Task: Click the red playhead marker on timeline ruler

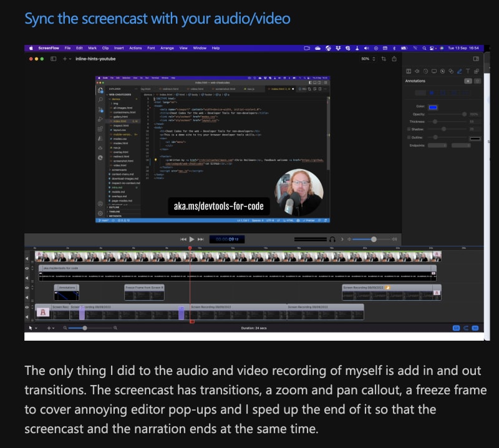Action: click(x=190, y=248)
